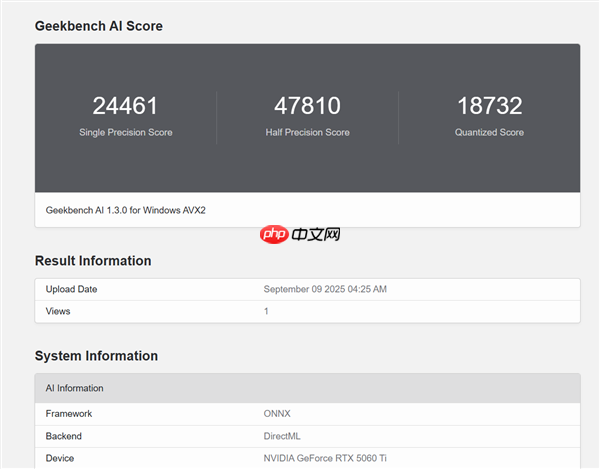Click the Upload Date row label
This screenshot has height=469, width=600.
[71, 289]
